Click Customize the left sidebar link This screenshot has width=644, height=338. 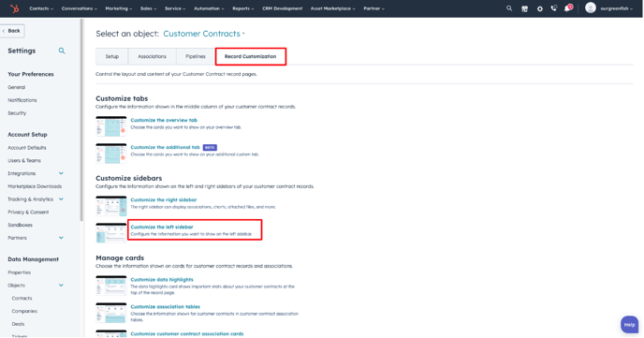pos(162,228)
